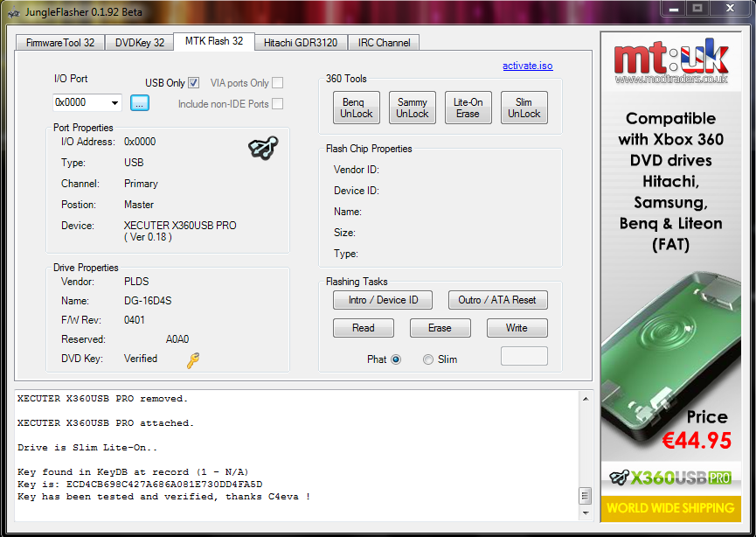Image resolution: width=756 pixels, height=537 pixels.
Task: Click the 'Drive is Slim Lite-On..' log line
Action: pyautogui.click(x=87, y=447)
